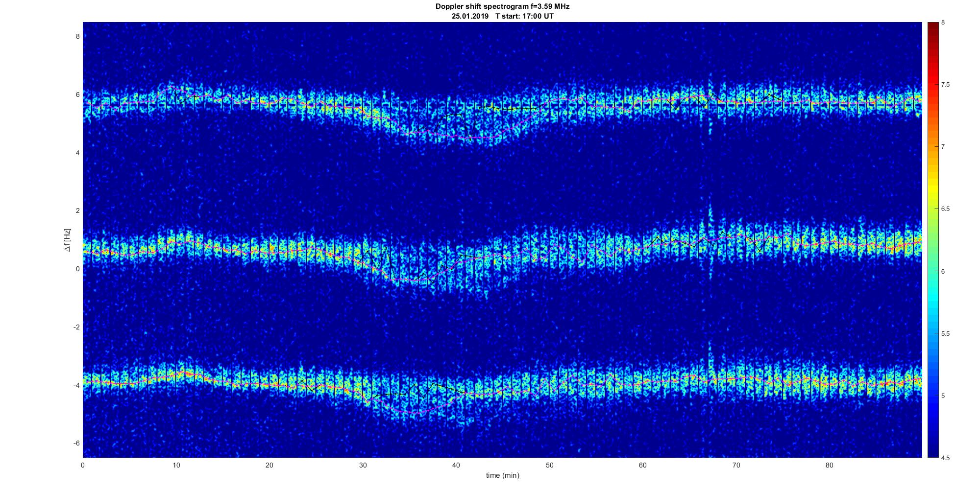The width and height of the screenshot is (980, 491).
Task: Click the lower -4 Hz band at 60 minutes
Action: 642,382
